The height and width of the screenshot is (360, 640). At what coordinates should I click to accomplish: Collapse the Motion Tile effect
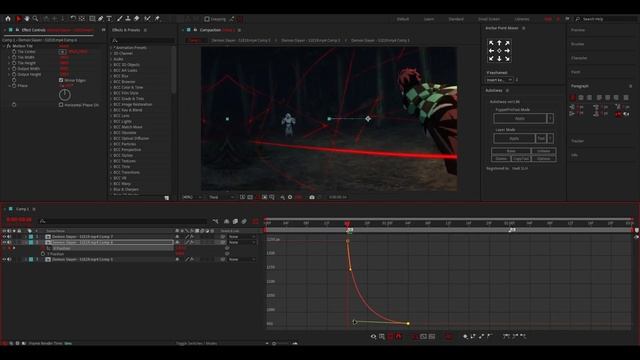[4, 46]
